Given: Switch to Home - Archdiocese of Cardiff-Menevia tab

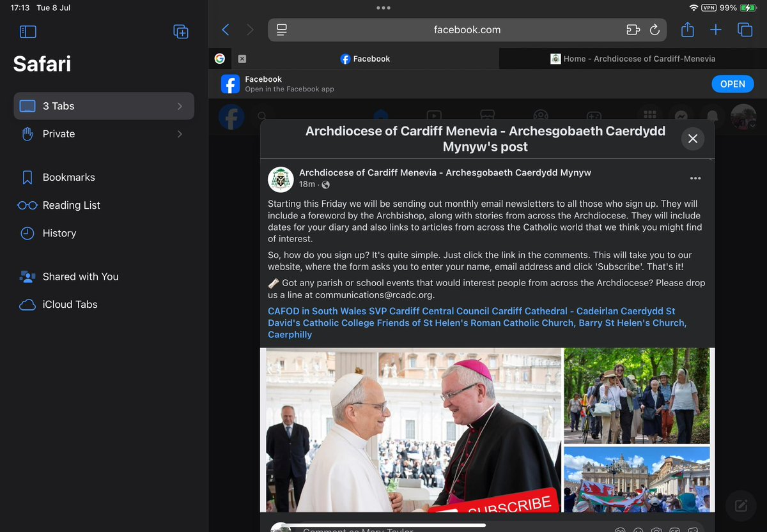Looking at the screenshot, I should (x=633, y=59).
